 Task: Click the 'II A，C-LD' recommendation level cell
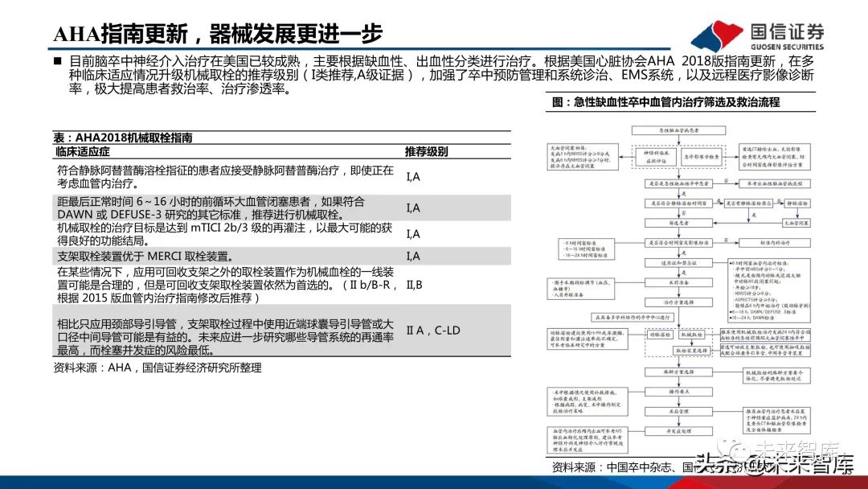click(433, 331)
